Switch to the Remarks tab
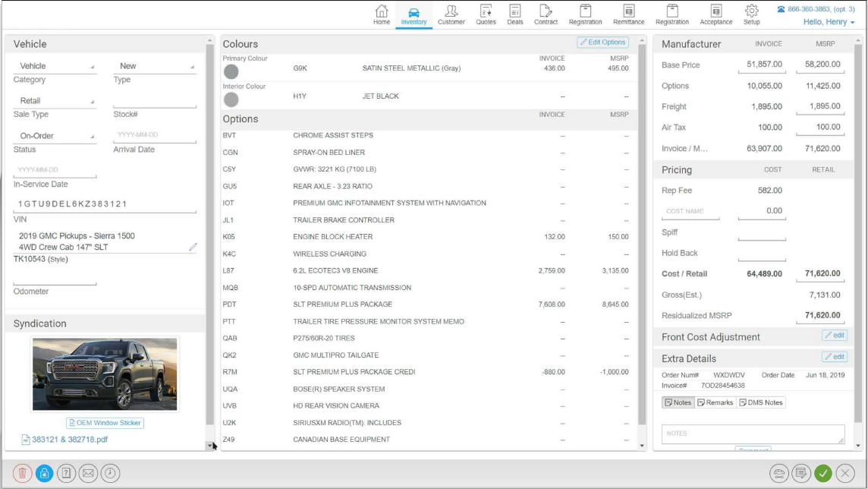Viewport: 868px width, 489px height. pyautogui.click(x=715, y=402)
